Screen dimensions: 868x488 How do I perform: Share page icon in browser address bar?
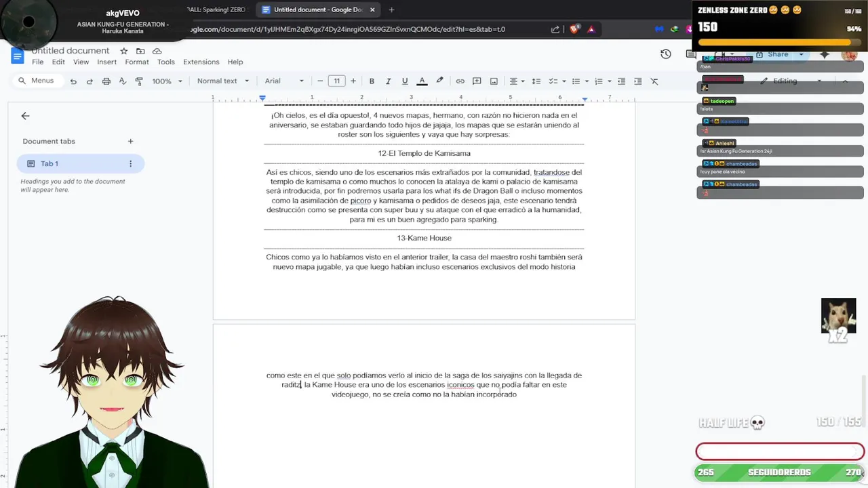(x=555, y=29)
